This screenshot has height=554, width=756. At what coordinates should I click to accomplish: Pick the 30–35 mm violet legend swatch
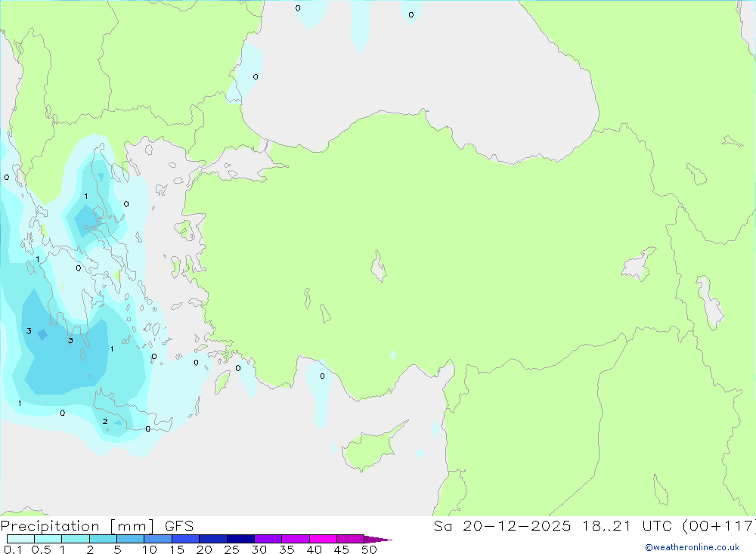(268, 539)
